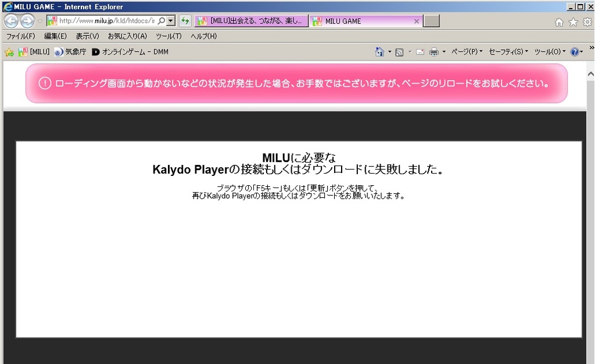Click the Print icon in the command bar
This screenshot has height=364, width=595.
[433, 52]
